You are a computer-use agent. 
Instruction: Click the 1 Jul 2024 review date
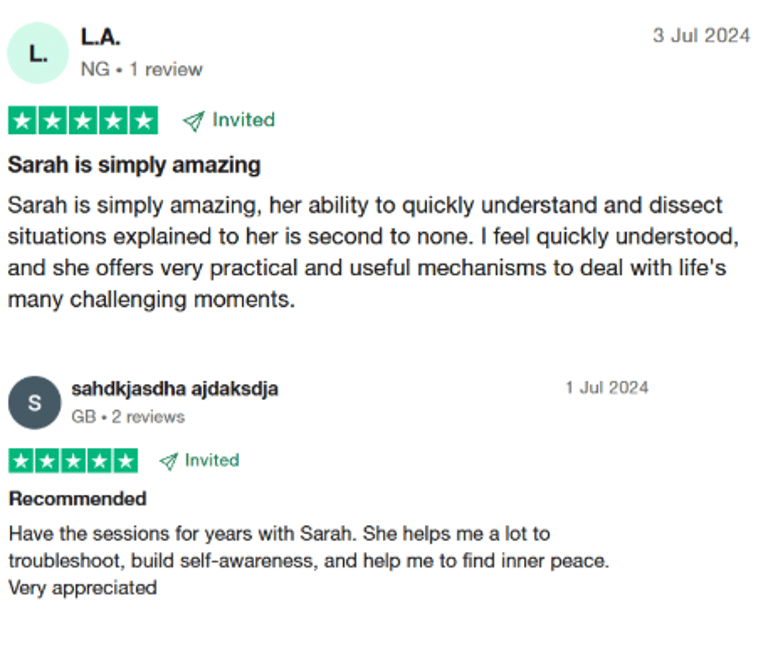pos(607,387)
